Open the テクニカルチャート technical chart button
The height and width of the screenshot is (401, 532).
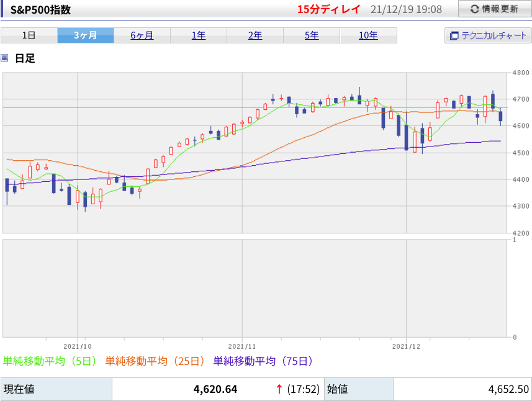pos(488,35)
